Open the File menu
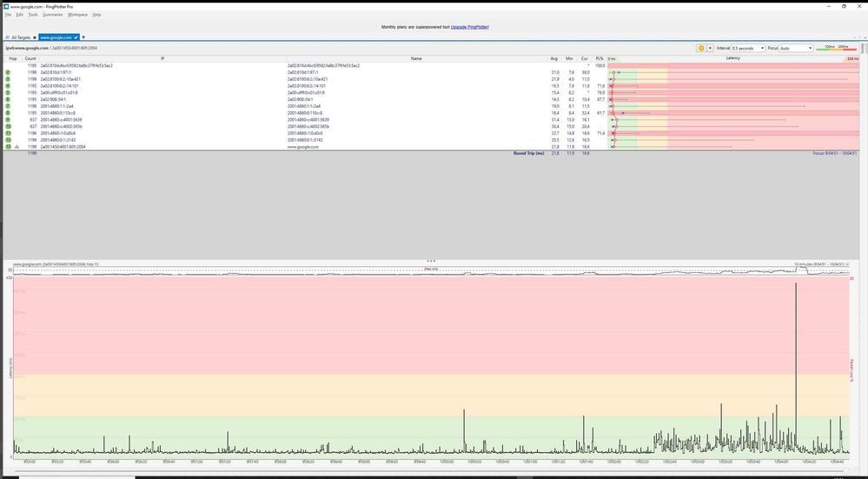The height and width of the screenshot is (479, 868). [x=8, y=15]
